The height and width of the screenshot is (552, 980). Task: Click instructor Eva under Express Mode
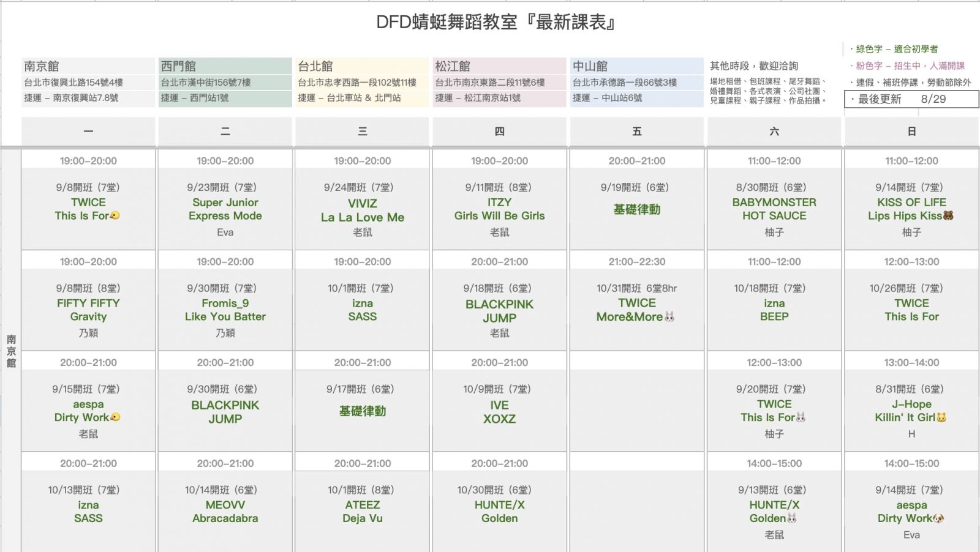click(x=225, y=233)
